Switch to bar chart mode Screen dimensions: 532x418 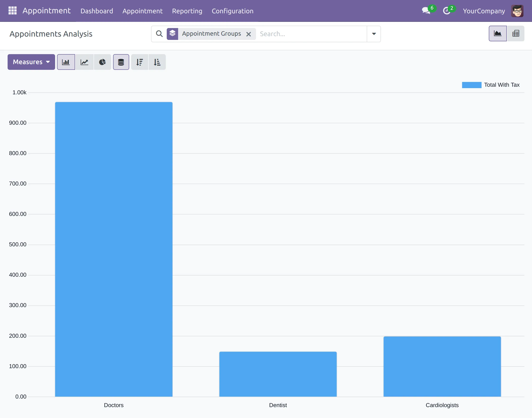tap(66, 62)
